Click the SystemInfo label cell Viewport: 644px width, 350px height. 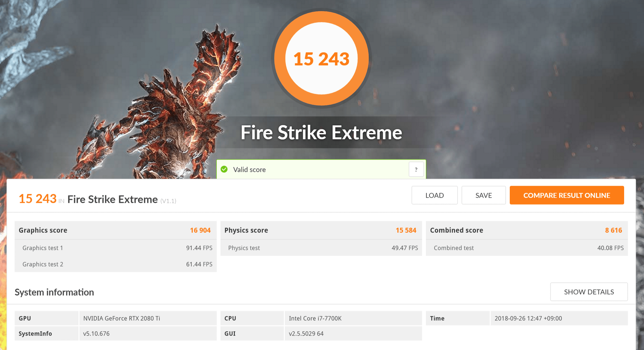[47, 333]
